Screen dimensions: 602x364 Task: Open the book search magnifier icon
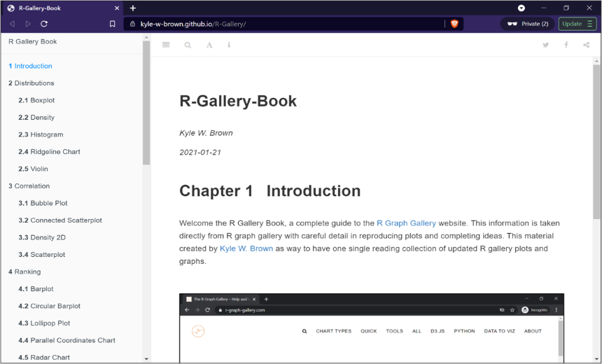click(x=188, y=45)
